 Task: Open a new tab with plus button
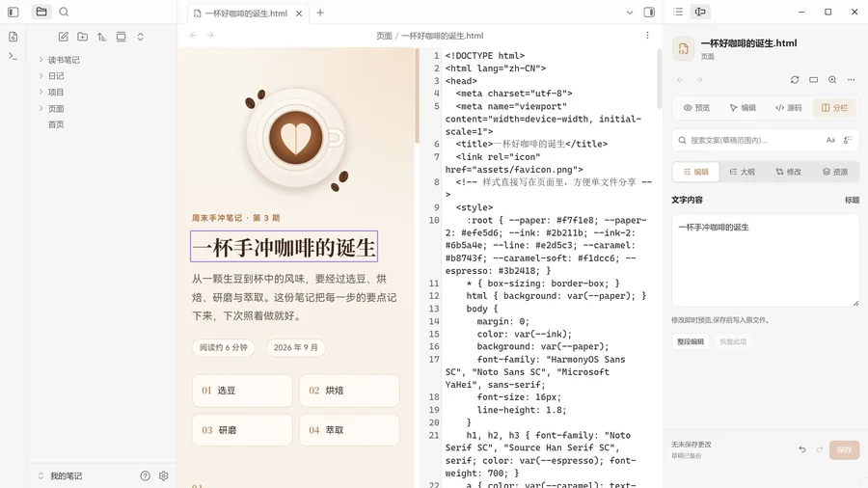click(320, 13)
